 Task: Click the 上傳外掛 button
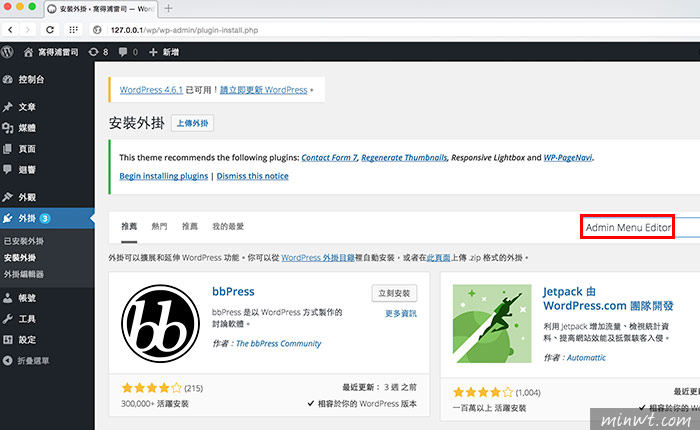coord(192,123)
